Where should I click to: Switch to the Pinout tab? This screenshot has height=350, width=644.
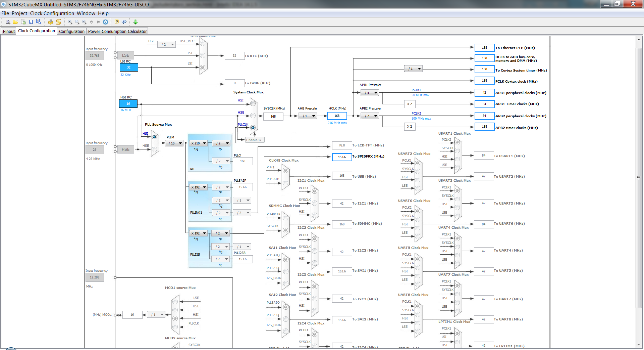[x=9, y=31]
